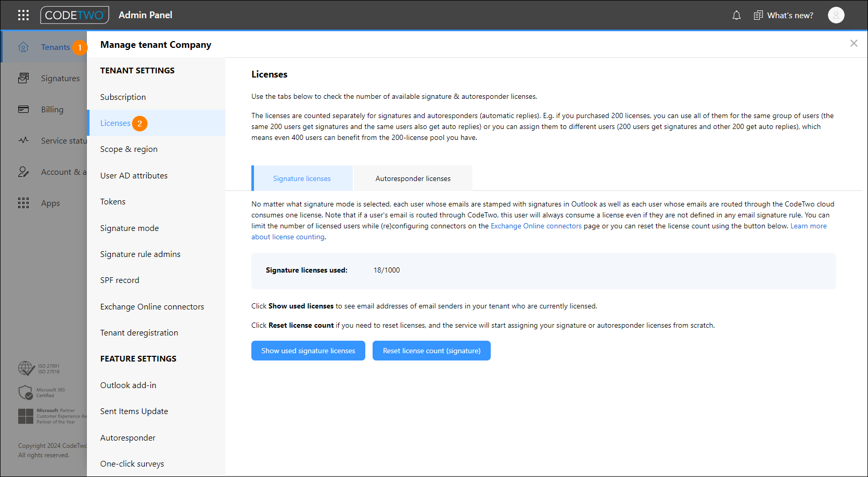Open Apps in the sidebar

tap(50, 203)
